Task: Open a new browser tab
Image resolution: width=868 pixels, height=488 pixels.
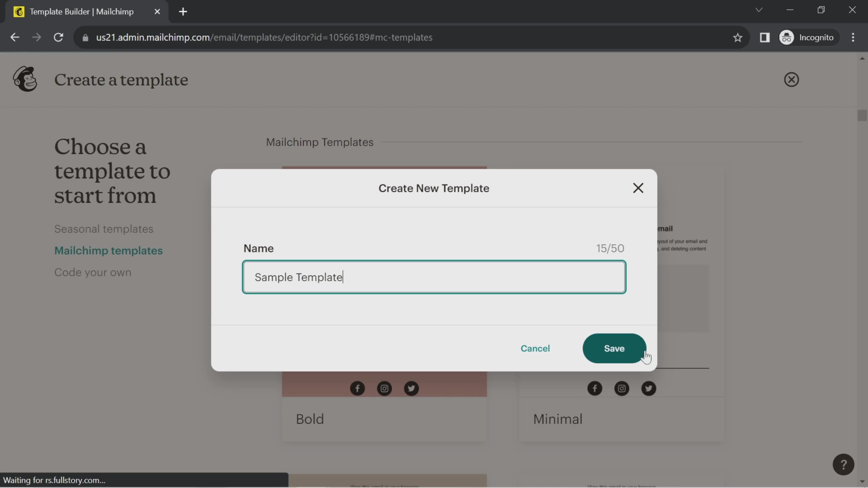Action: point(183,12)
